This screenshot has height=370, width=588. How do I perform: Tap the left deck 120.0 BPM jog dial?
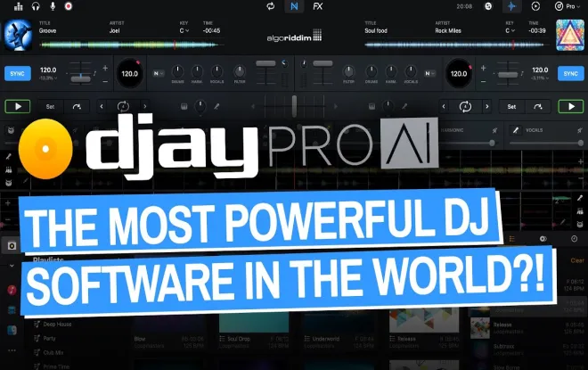pyautogui.click(x=129, y=73)
